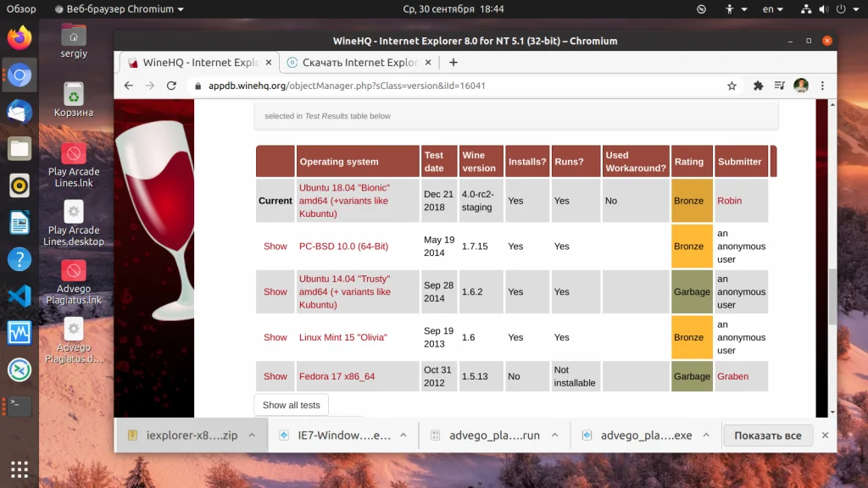Image resolution: width=868 pixels, height=488 pixels.
Task: Open the media control toolbar icon
Action: click(x=780, y=86)
